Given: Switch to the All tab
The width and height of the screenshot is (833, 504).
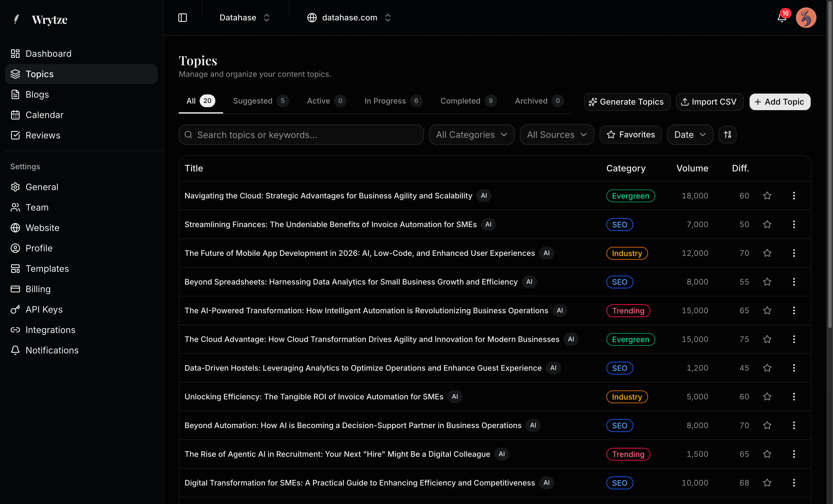Looking at the screenshot, I should (201, 101).
